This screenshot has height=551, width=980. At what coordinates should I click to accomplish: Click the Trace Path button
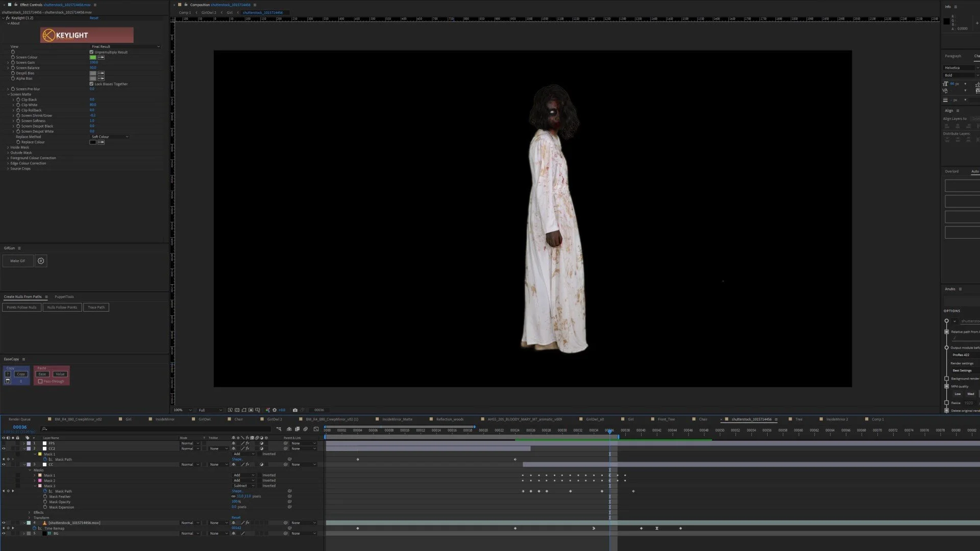96,308
